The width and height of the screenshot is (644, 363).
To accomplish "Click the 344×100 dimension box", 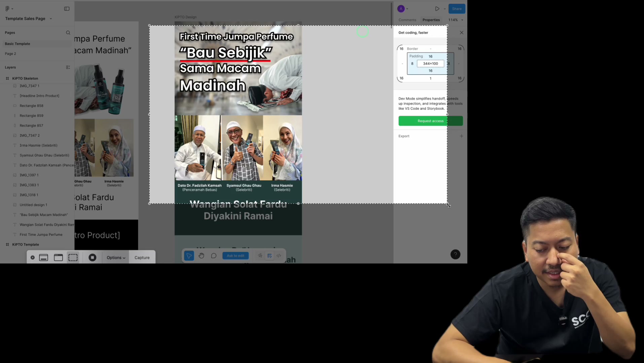I will (430, 64).
